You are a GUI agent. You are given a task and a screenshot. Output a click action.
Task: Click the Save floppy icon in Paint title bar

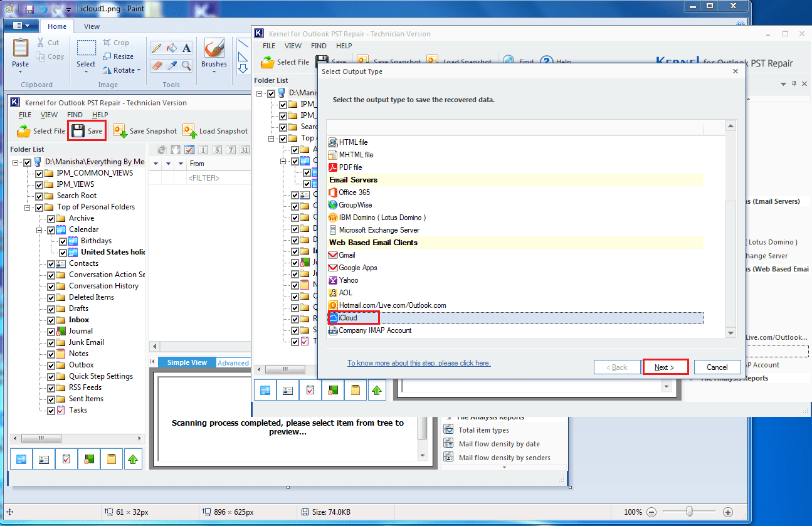click(29, 9)
